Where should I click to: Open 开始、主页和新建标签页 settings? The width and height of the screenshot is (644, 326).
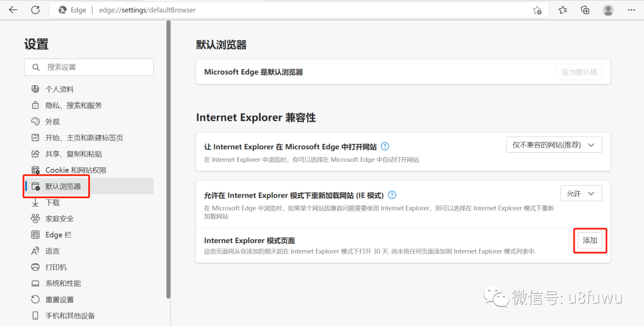(84, 138)
